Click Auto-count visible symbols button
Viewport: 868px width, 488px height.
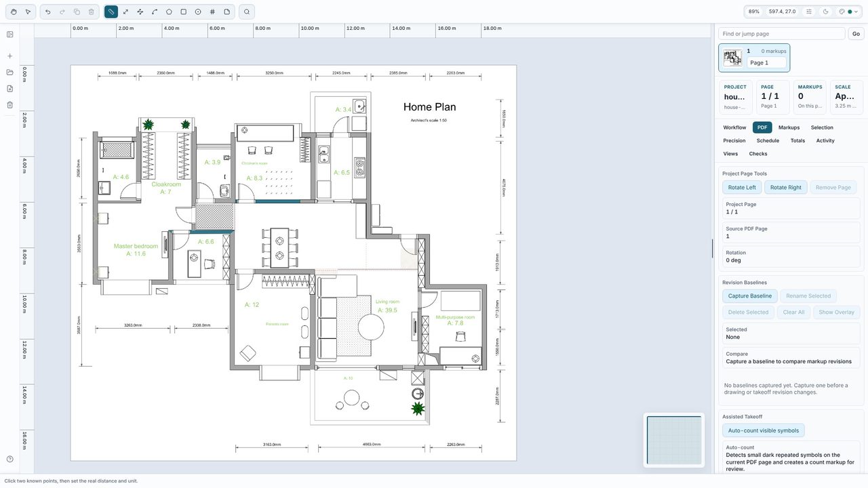tap(764, 430)
